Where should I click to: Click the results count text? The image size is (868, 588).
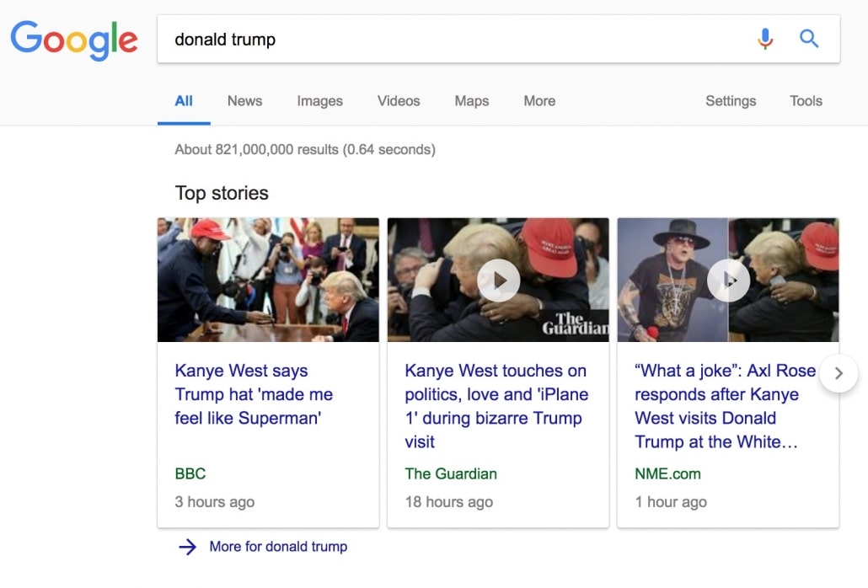pyautogui.click(x=305, y=149)
